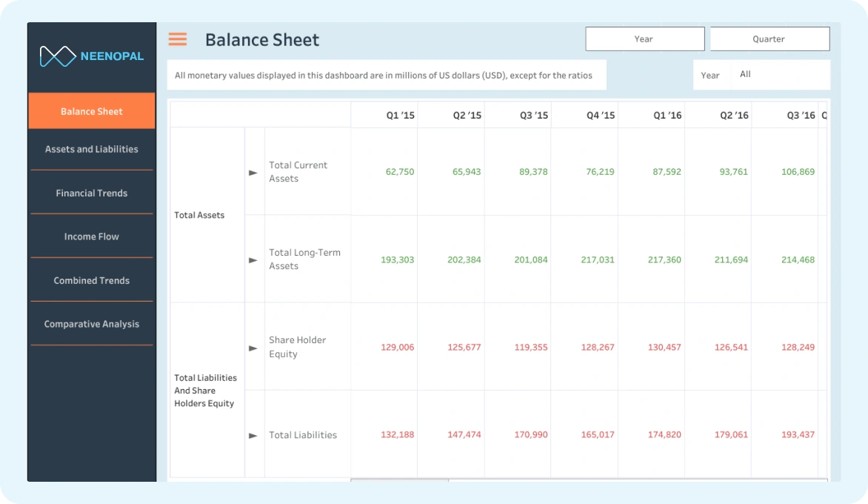This screenshot has width=868, height=504.
Task: Select the Q1 '16 column header
Action: tap(667, 115)
